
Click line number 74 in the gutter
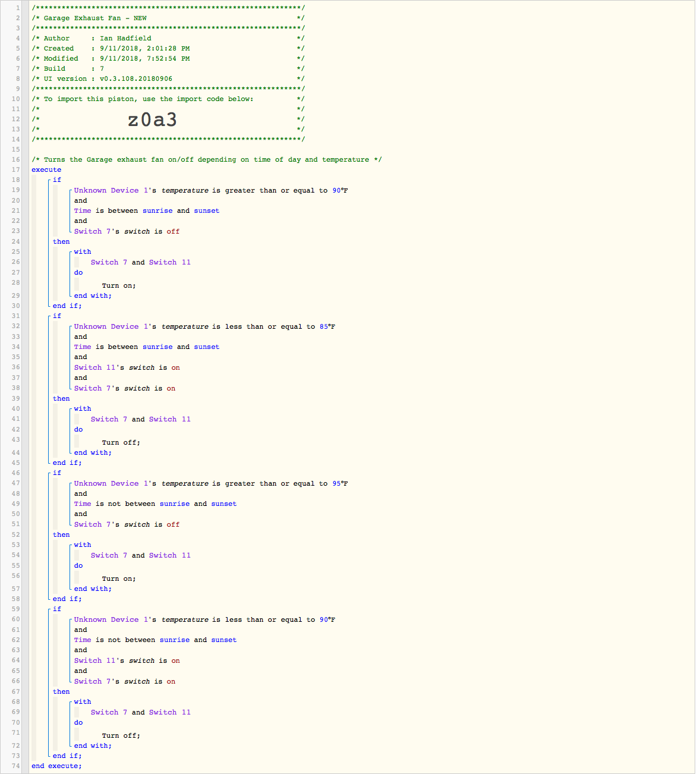point(15,766)
